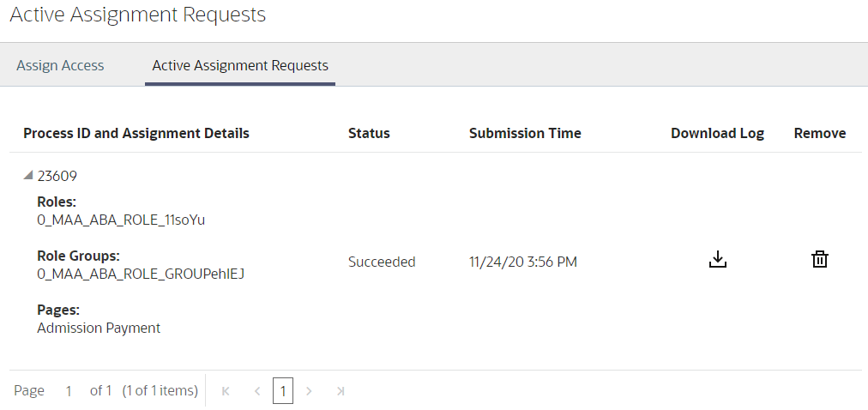The image size is (868, 410).
Task: Jump to the last page
Action: (x=341, y=391)
